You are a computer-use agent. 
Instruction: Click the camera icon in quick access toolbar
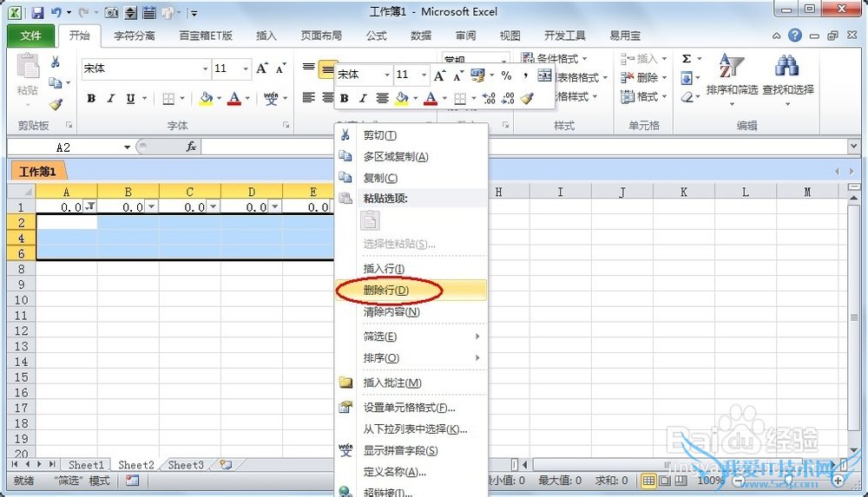[x=111, y=12]
